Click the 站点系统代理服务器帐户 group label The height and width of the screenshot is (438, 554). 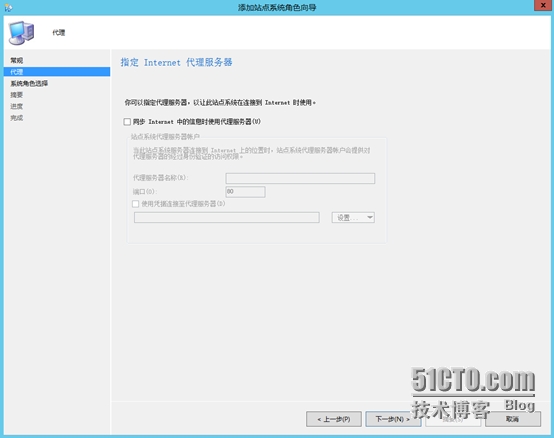pos(165,137)
